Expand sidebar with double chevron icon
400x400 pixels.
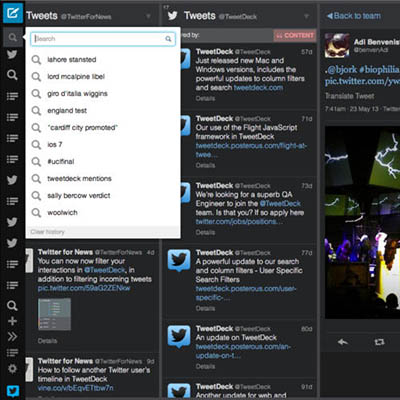point(12,337)
